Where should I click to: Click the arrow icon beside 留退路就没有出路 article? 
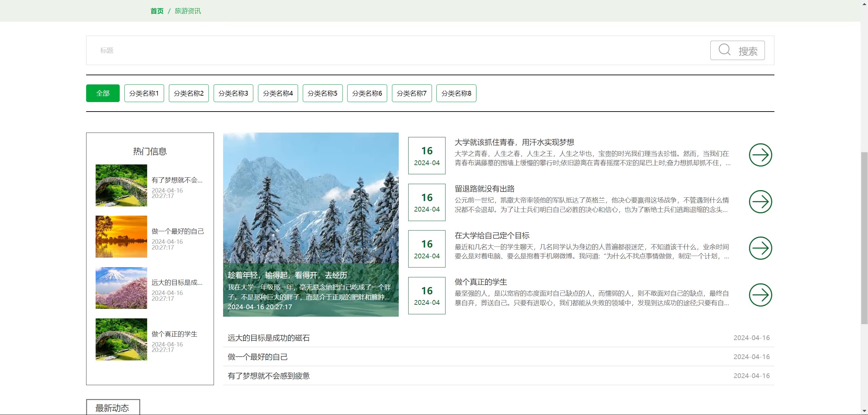(760, 202)
